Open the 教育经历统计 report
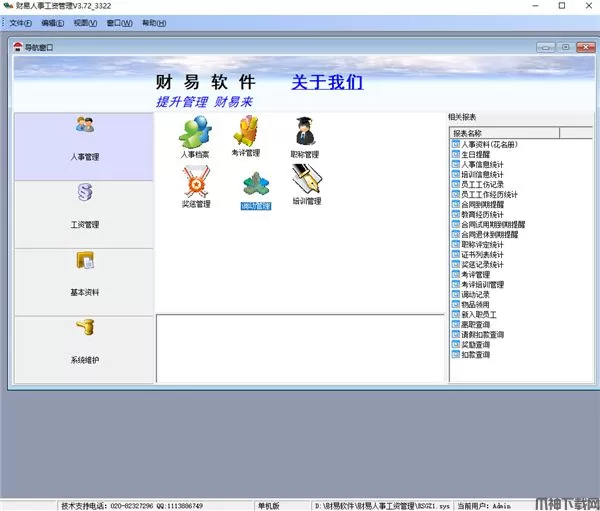The height and width of the screenshot is (511, 600). [x=478, y=214]
